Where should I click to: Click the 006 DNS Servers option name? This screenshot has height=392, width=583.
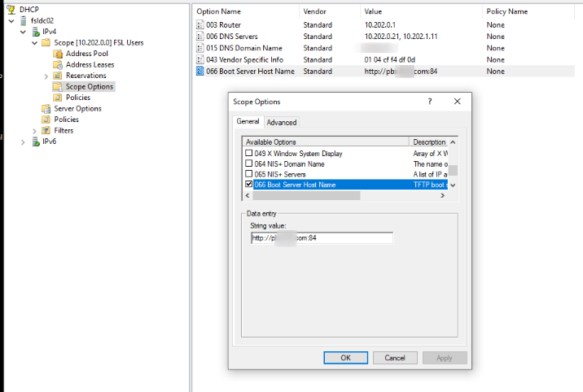click(232, 37)
